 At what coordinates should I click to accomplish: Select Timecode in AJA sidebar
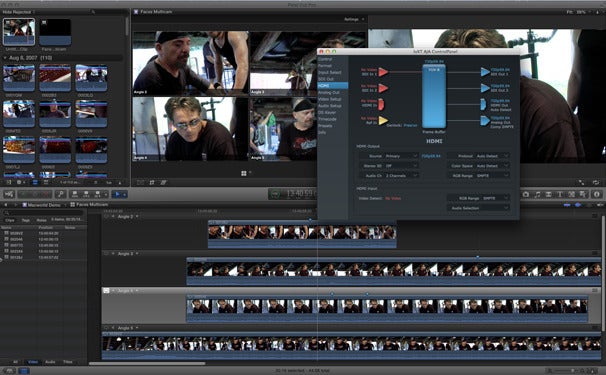(x=327, y=119)
